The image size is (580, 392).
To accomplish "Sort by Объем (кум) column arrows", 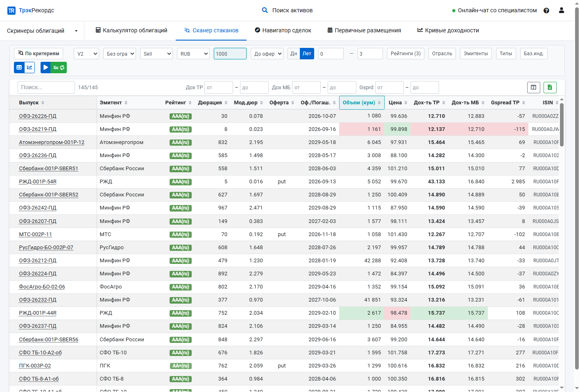I will point(379,103).
